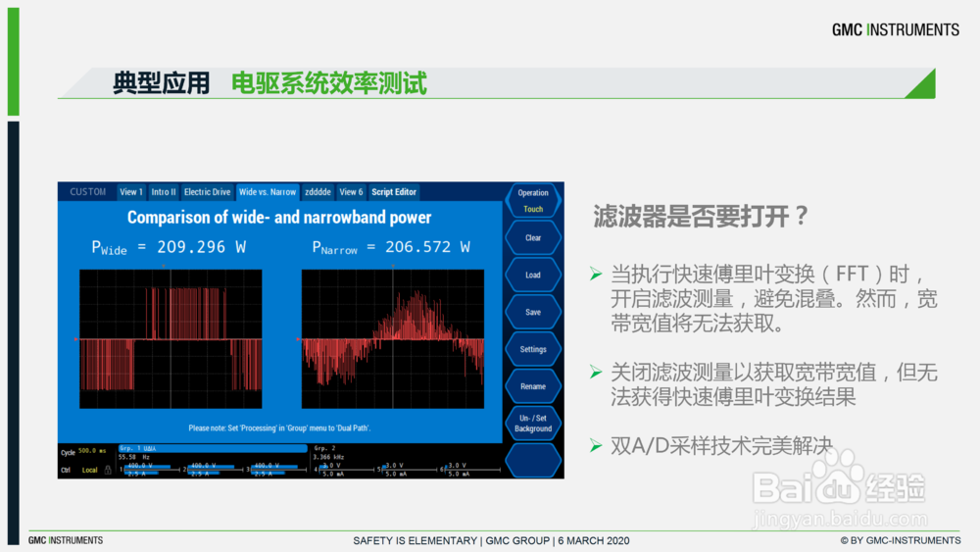Click the PWide = 209.296 W readout

point(169,247)
